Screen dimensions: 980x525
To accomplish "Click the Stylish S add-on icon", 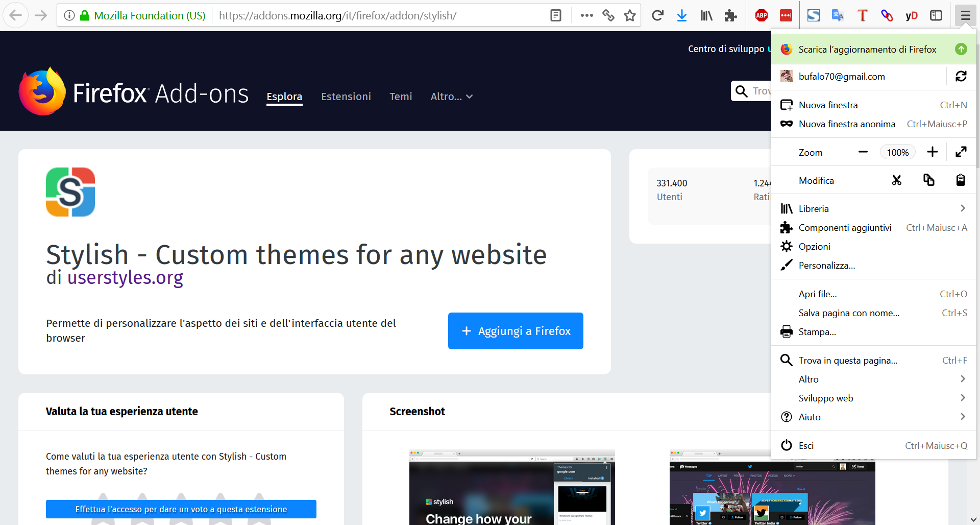I will 70,192.
